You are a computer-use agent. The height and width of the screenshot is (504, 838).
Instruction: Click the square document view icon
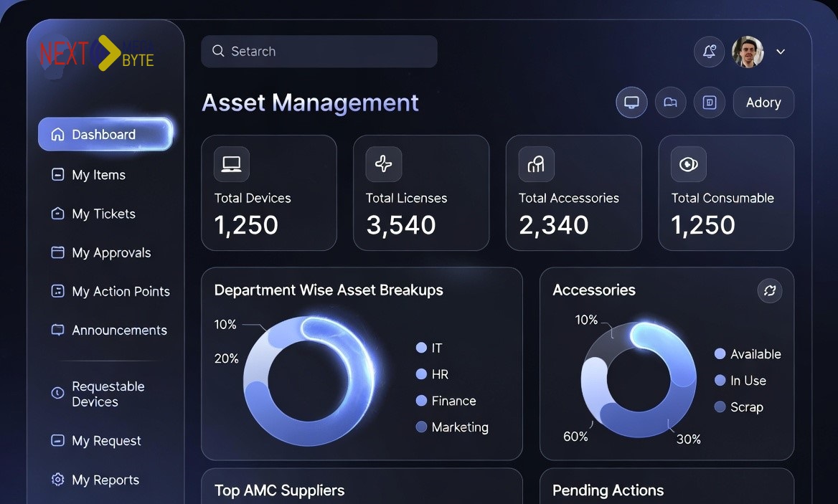point(709,103)
